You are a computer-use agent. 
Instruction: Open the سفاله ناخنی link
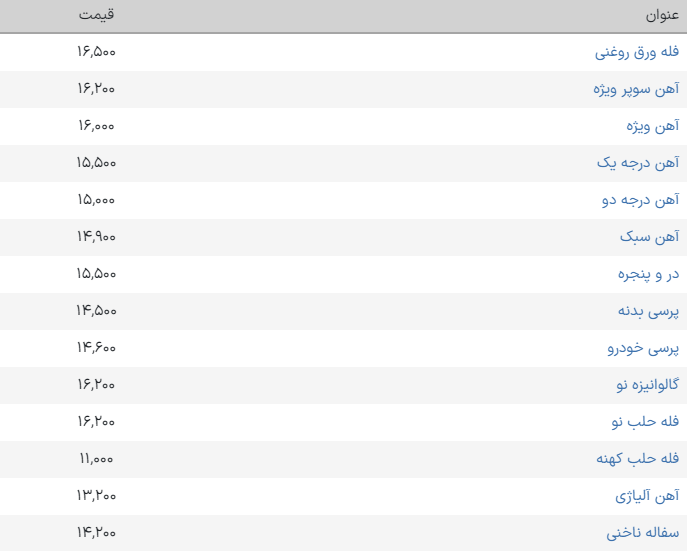pyautogui.click(x=642, y=533)
